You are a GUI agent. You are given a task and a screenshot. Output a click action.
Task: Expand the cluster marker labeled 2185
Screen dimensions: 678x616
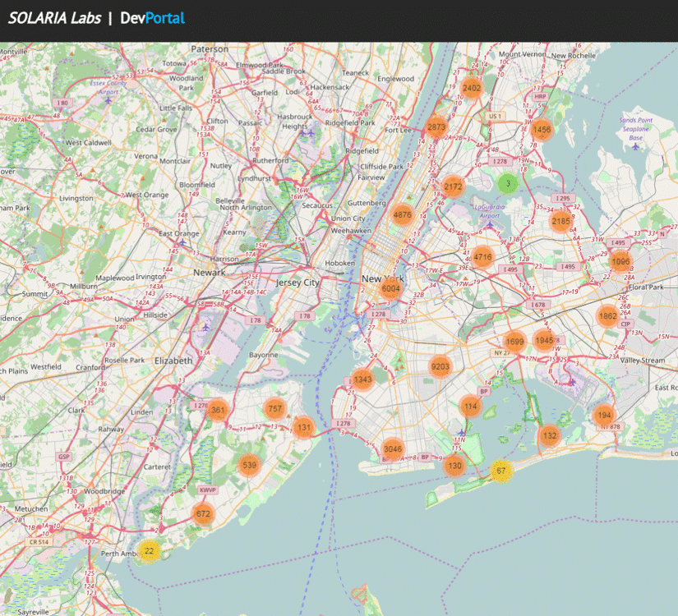click(560, 221)
